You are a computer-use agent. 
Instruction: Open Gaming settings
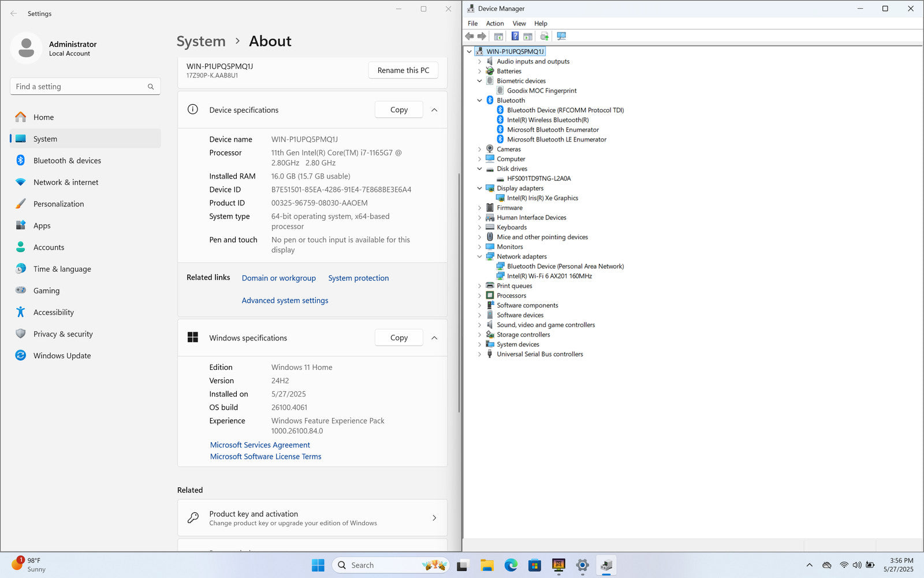pyautogui.click(x=85, y=291)
